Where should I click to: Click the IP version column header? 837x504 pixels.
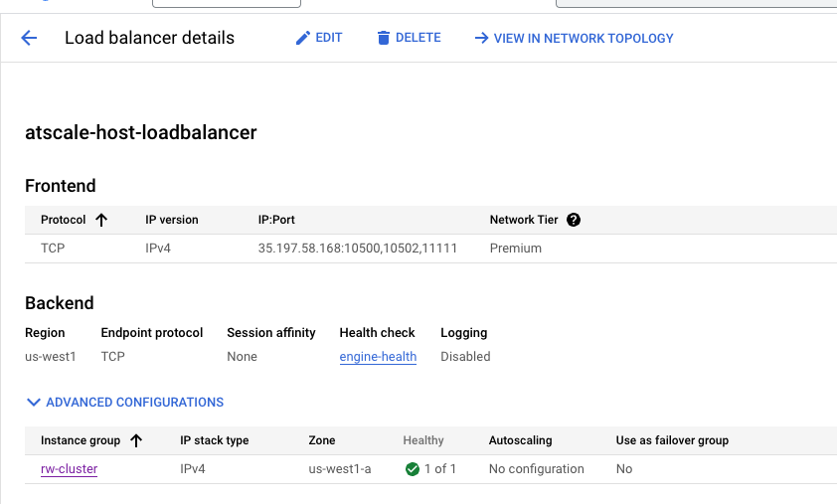click(x=172, y=220)
